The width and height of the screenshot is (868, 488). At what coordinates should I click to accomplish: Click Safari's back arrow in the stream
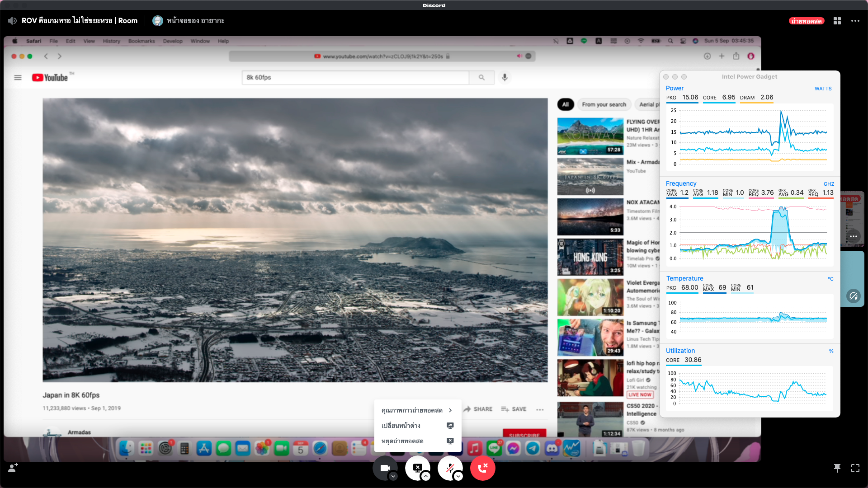click(x=46, y=56)
